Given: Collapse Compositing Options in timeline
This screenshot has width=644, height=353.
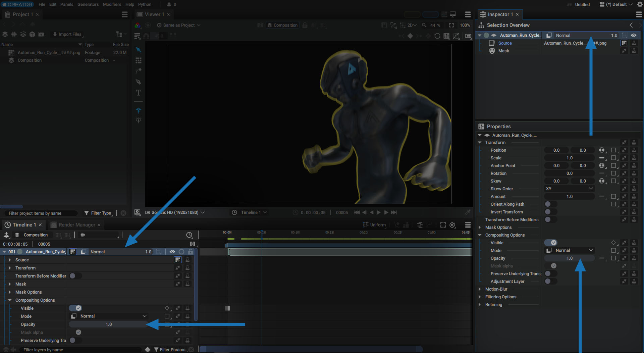Looking at the screenshot, I should tap(10, 300).
